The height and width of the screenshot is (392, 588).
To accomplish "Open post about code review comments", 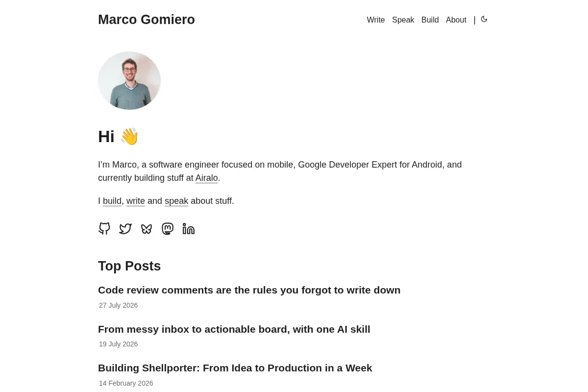I will coord(249,290).
